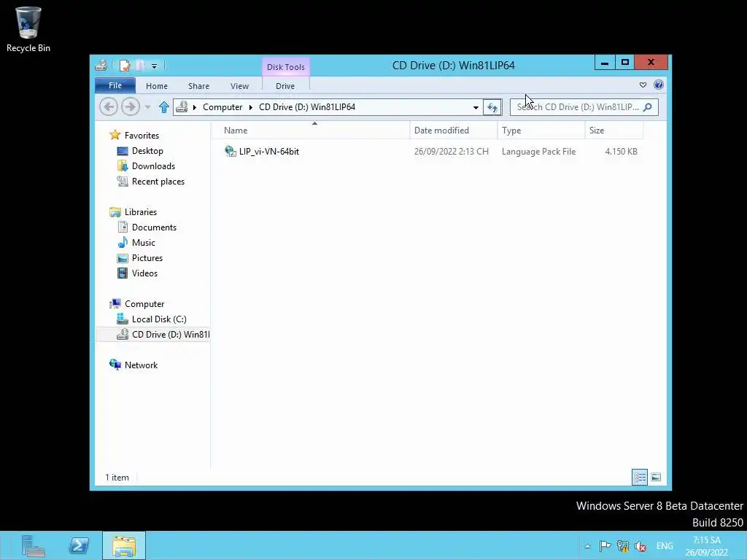Image resolution: width=747 pixels, height=560 pixels.
Task: Open the Recycle Bin desktop icon
Action: click(x=28, y=29)
